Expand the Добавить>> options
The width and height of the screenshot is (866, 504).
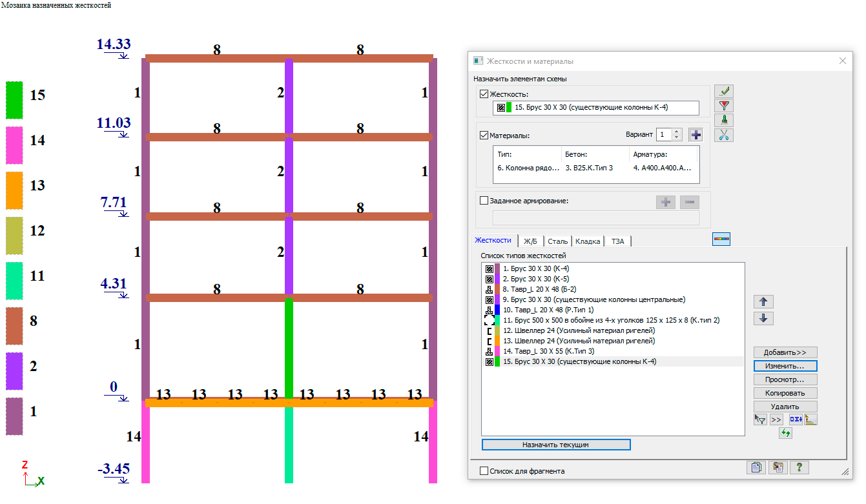(785, 352)
